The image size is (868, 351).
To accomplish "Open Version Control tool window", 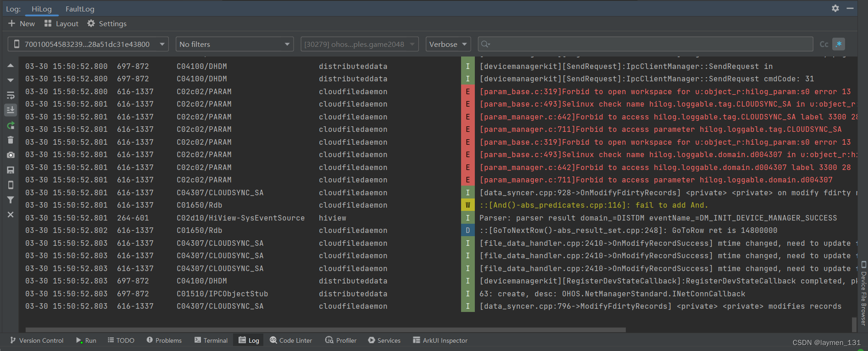I will tap(37, 340).
